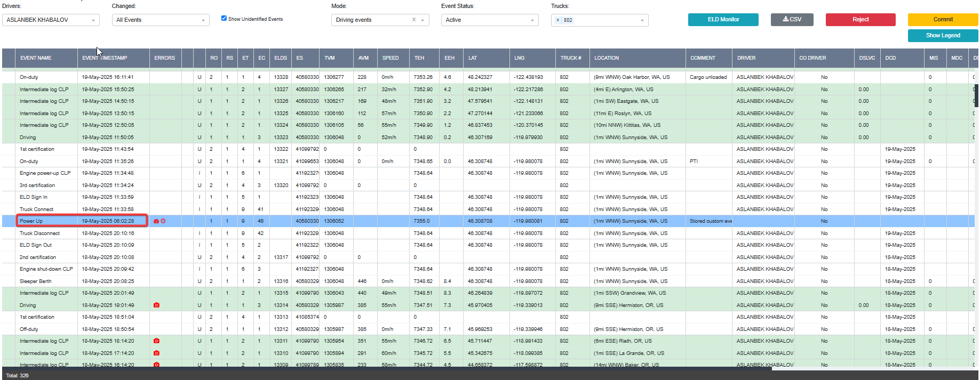Sort by the EVENT TIMESTAMP column header
This screenshot has width=980, height=380.
105,58
